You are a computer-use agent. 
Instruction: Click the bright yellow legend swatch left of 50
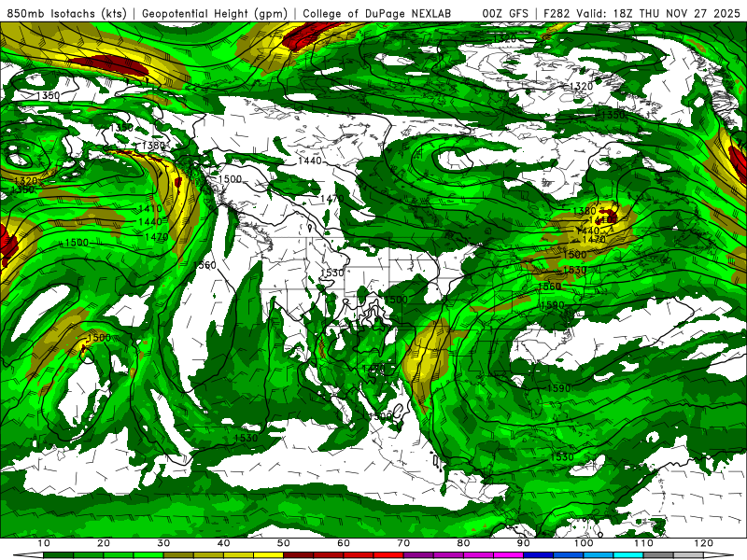click(x=268, y=555)
